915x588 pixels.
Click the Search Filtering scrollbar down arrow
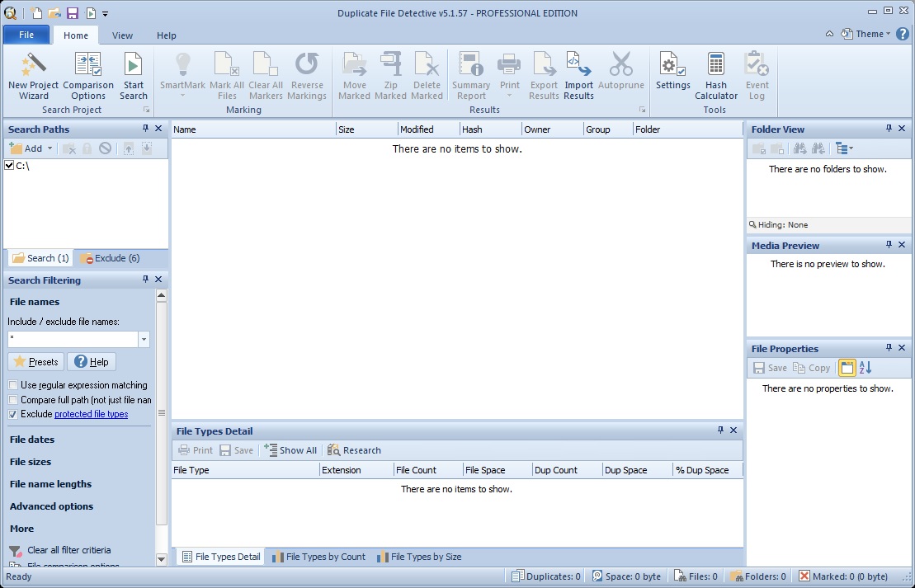tap(162, 559)
